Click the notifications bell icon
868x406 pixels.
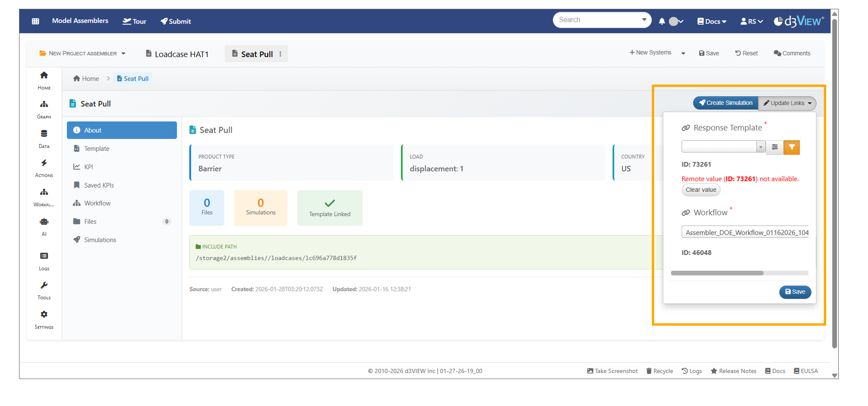point(662,21)
